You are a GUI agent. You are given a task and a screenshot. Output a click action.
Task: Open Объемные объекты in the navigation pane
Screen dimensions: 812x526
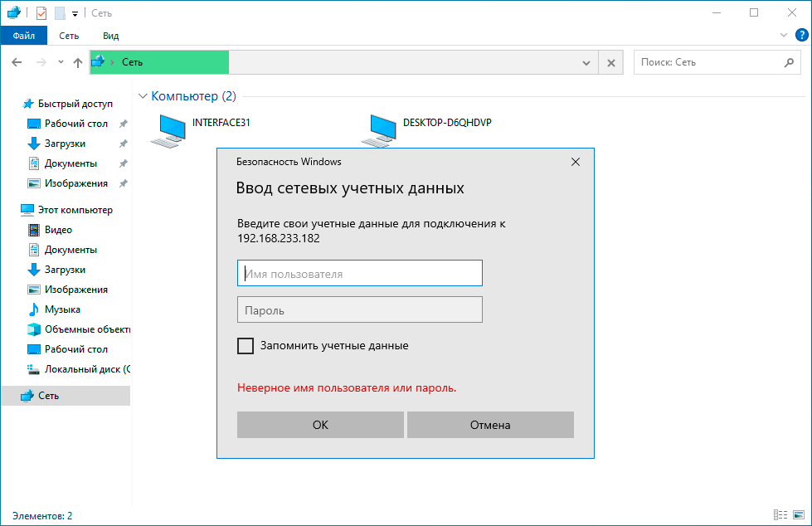pyautogui.click(x=87, y=329)
